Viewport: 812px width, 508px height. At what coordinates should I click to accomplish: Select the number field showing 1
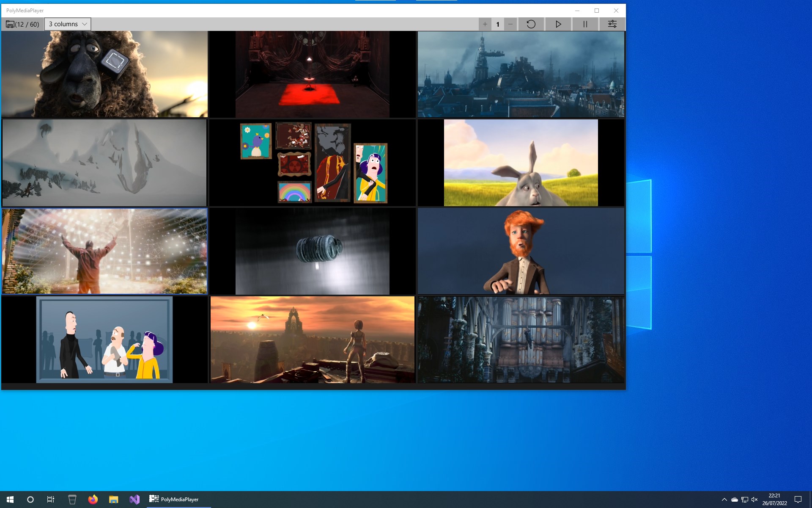tap(498, 24)
